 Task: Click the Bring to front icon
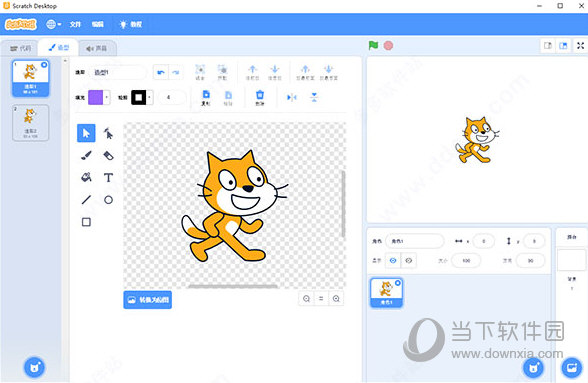pos(306,72)
